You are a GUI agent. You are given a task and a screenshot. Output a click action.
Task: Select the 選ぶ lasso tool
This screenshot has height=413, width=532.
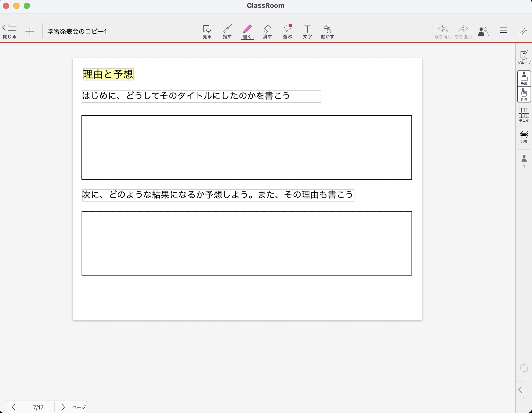tap(287, 32)
